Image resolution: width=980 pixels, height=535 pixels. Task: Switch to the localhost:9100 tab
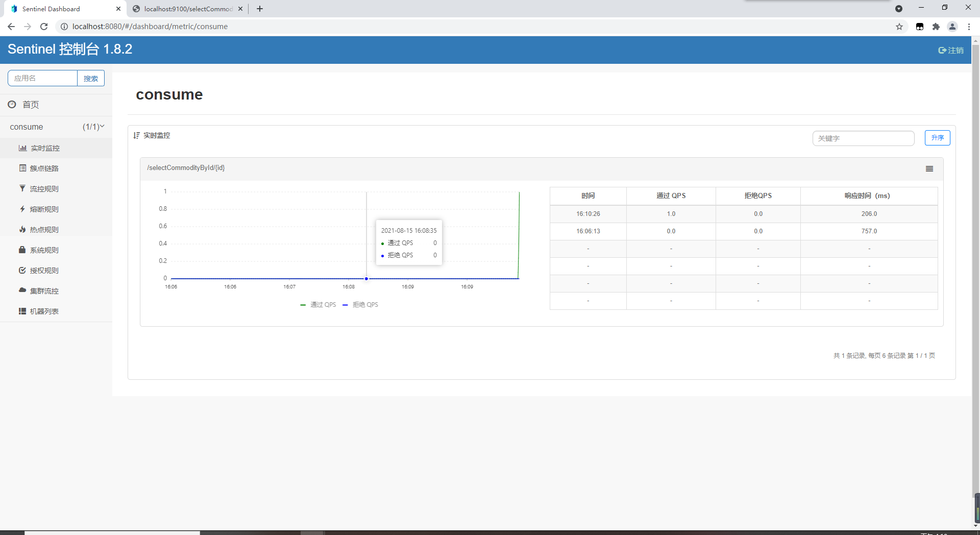click(x=188, y=9)
